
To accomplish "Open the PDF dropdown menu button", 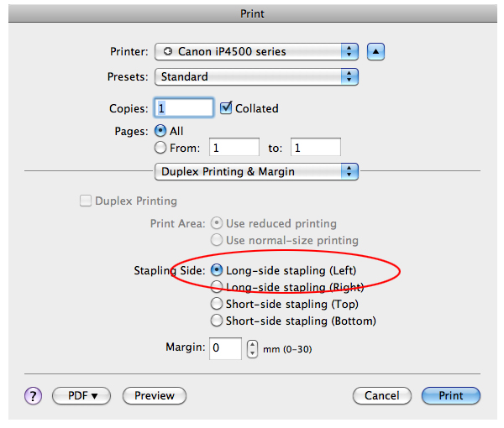I will point(81,395).
